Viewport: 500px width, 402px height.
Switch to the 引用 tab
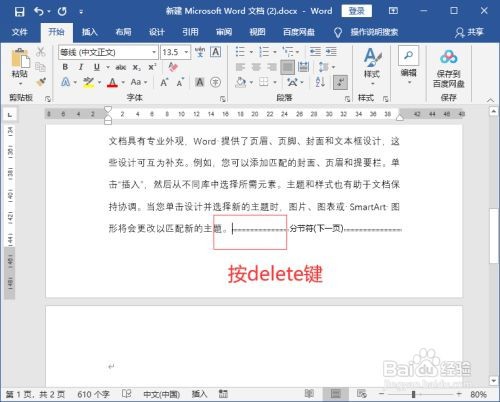pos(190,32)
